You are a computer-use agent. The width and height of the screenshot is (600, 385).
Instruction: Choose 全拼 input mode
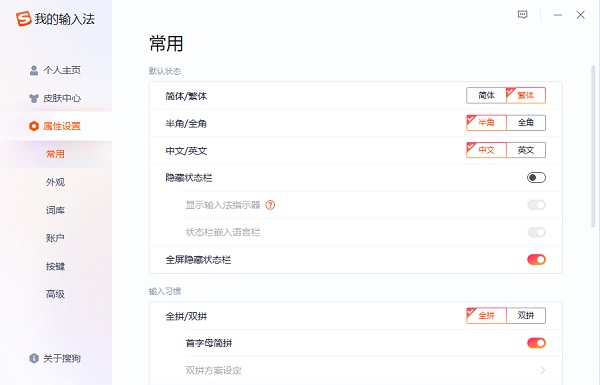(486, 315)
